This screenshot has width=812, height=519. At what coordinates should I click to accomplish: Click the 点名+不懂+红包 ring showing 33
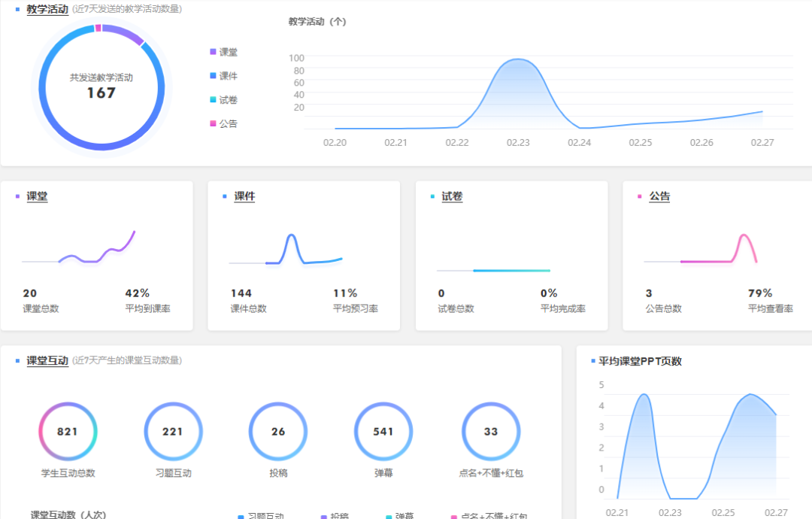(x=491, y=432)
